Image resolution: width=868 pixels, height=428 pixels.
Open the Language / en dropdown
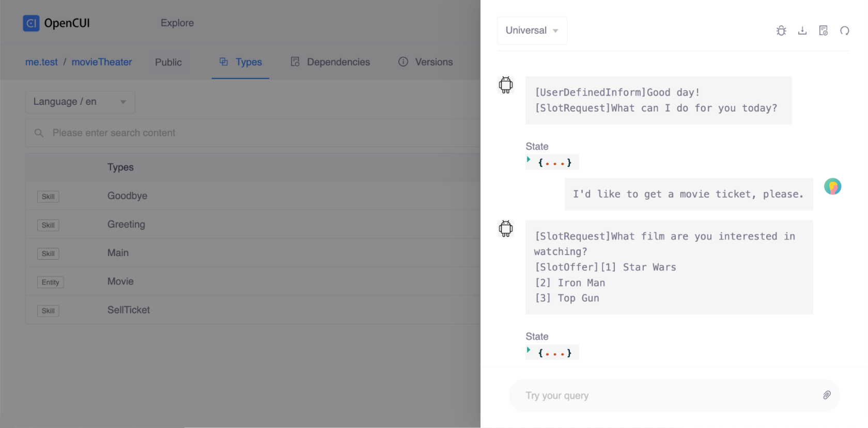click(x=80, y=102)
